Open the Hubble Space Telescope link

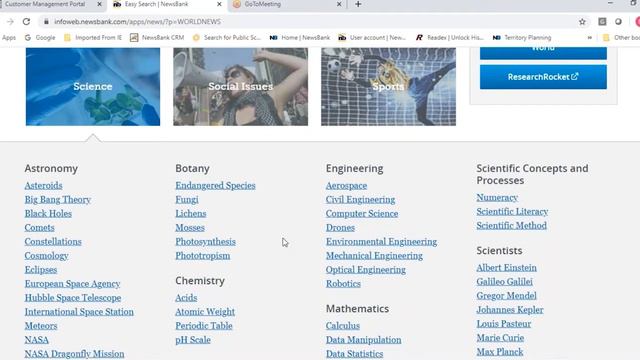73,298
